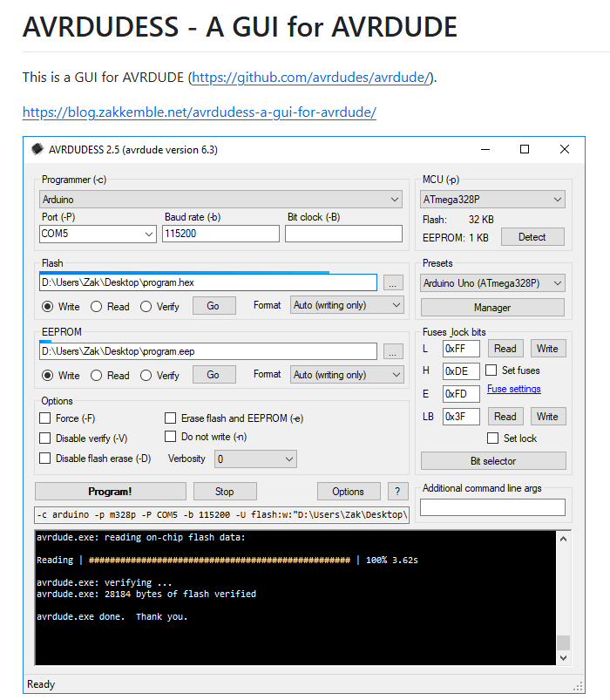Click console scrollbar up arrow

[x=563, y=539]
